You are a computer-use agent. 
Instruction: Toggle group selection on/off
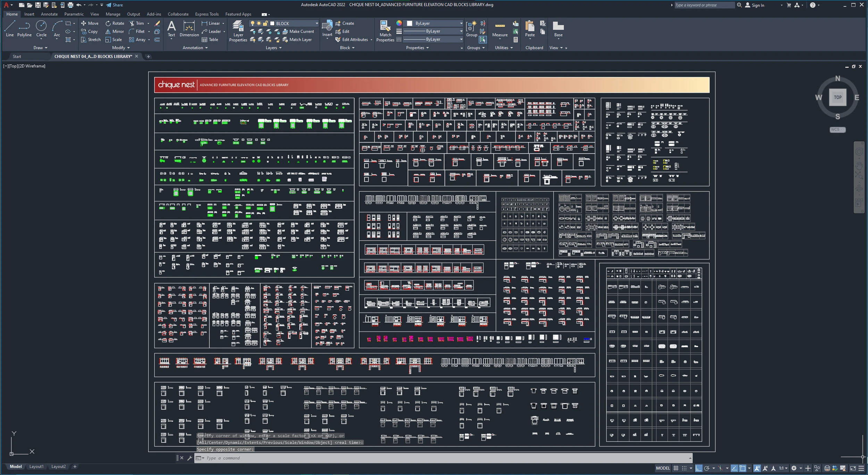pos(483,40)
